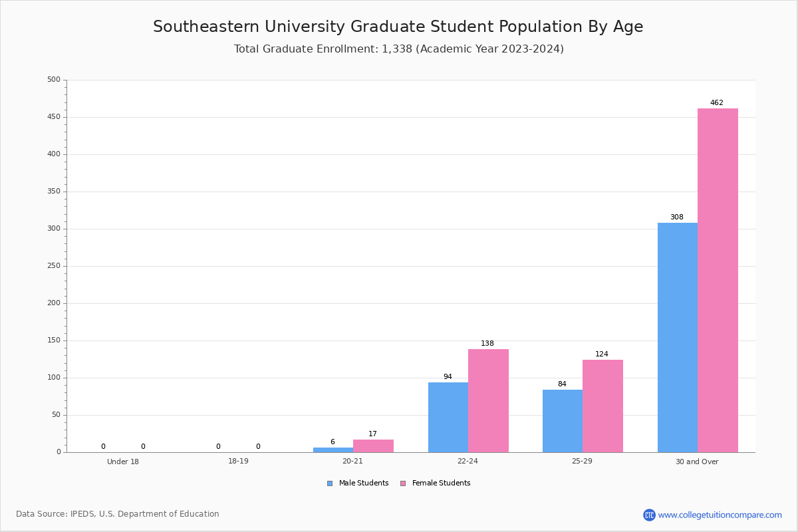Click the 30 and Over axis label
Screen dimensions: 798x532
[697, 462]
